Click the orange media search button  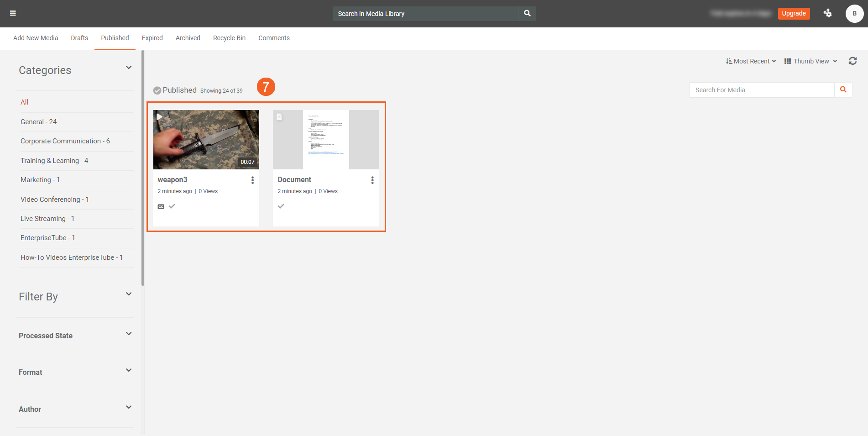[x=843, y=90]
